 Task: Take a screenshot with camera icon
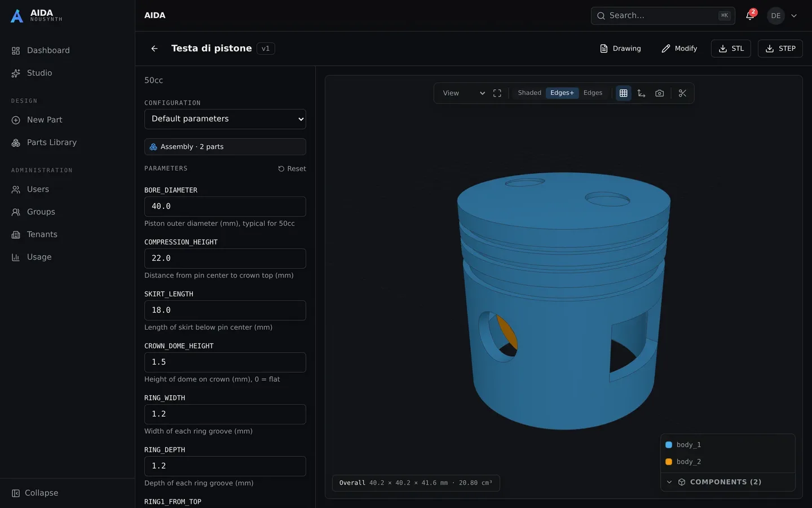click(659, 93)
